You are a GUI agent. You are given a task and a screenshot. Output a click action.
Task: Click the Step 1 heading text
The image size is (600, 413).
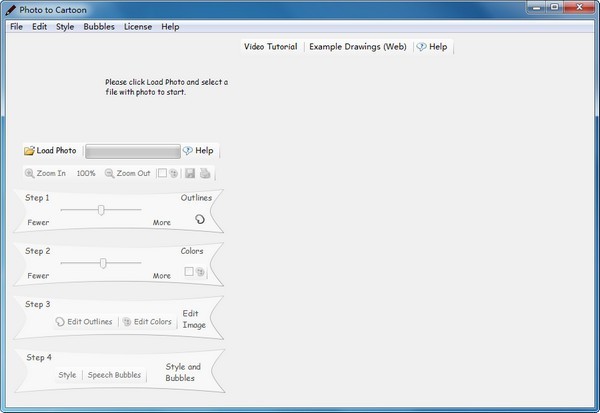(37, 198)
